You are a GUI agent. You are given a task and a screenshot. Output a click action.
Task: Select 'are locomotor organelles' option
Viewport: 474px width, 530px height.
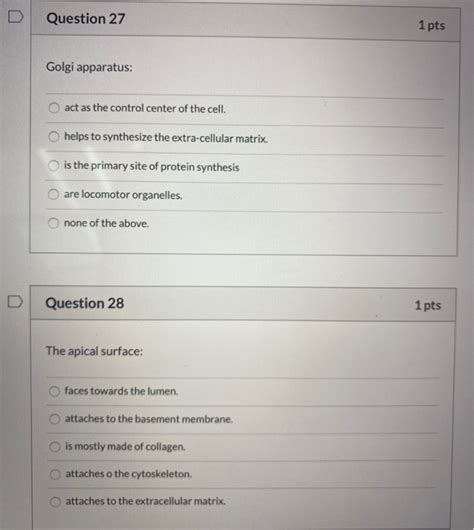(x=53, y=194)
